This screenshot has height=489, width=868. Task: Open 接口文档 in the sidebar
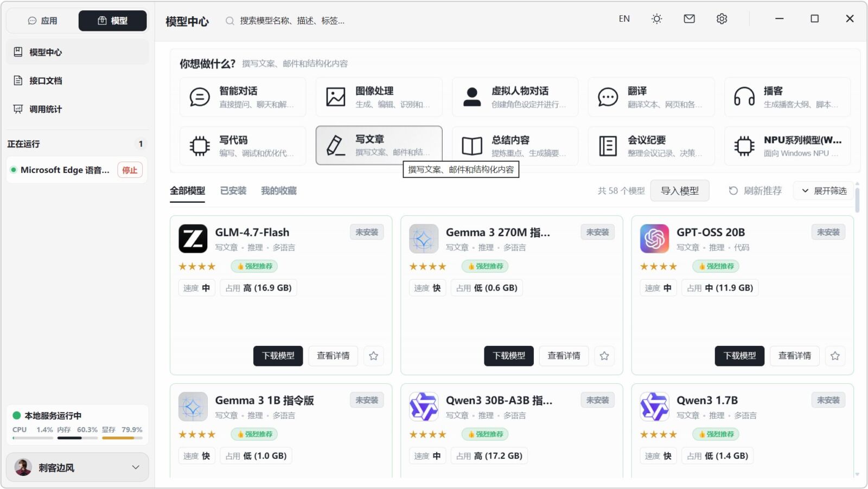click(x=78, y=81)
